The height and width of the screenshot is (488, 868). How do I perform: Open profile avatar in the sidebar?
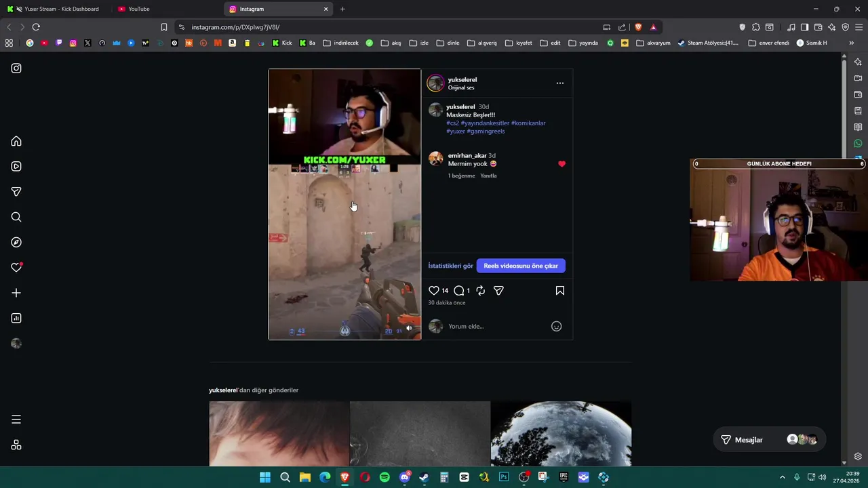pos(16,344)
